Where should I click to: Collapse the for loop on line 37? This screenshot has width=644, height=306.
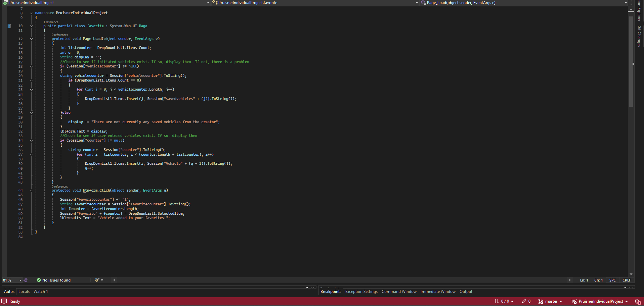31,155
